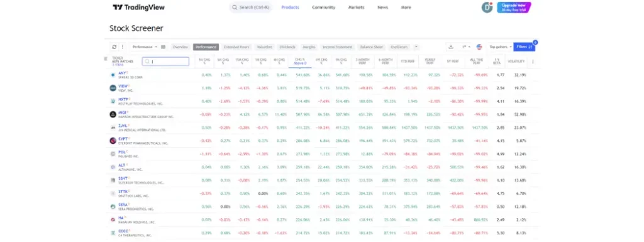
Task: Open the Markets menu item
Action: (356, 8)
